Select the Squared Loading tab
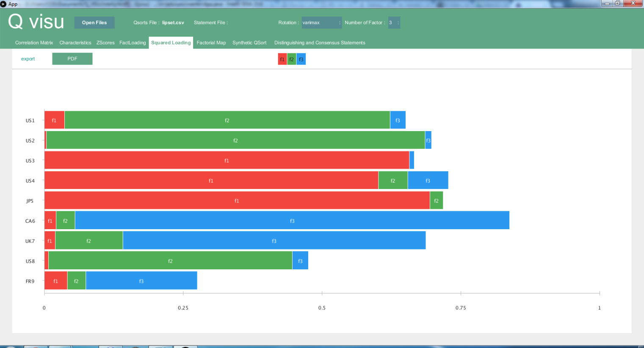This screenshot has width=644, height=348. [171, 43]
